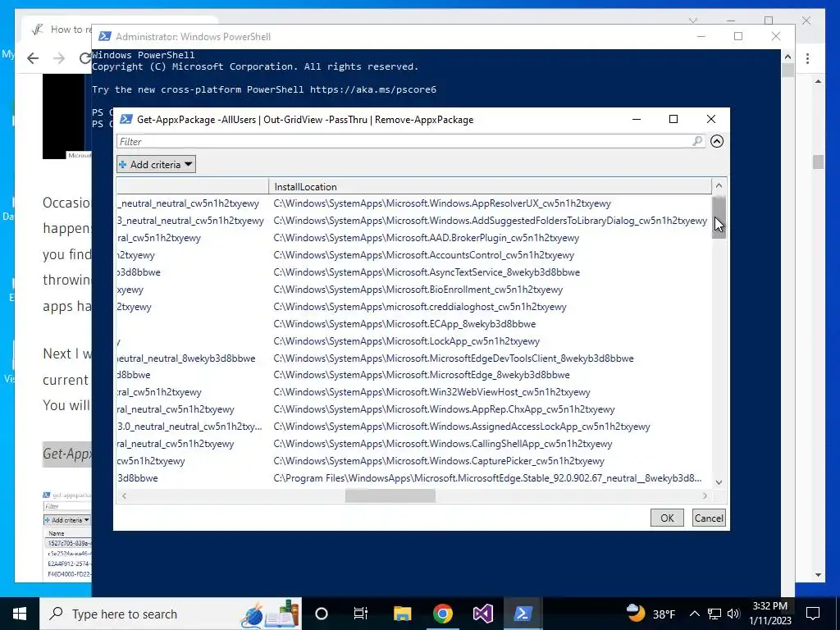The width and height of the screenshot is (840, 630).
Task: Click the grid's horizontal scrollbar thumb
Action: [390, 495]
